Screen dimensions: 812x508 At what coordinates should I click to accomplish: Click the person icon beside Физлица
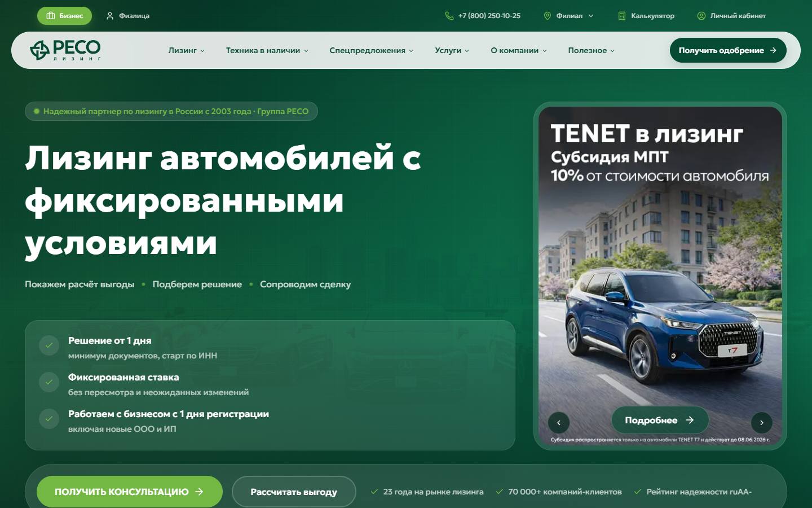(110, 16)
